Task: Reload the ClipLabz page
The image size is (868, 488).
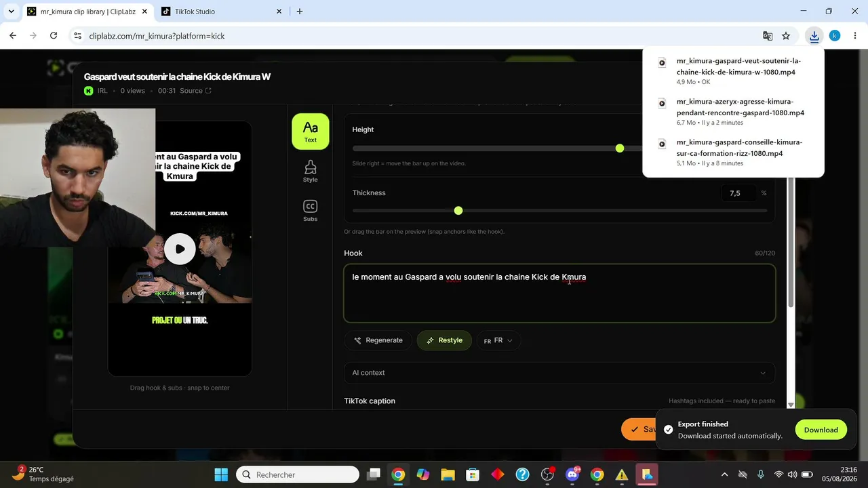Action: coord(54,36)
